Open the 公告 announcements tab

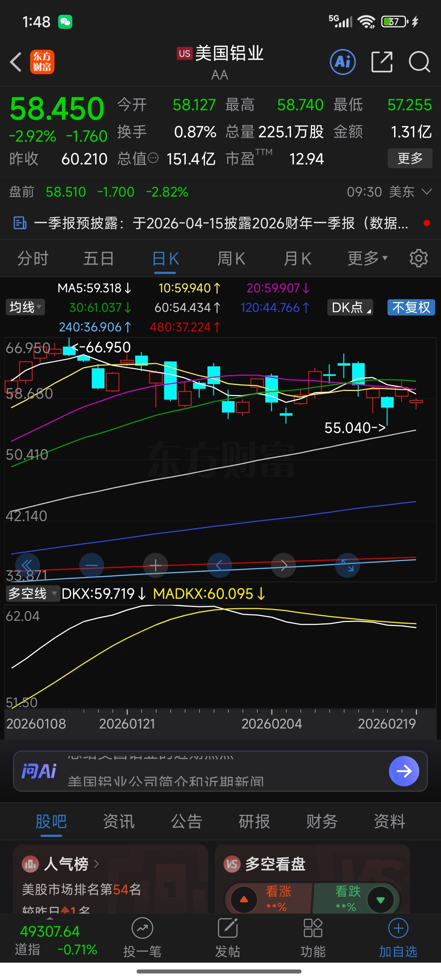pos(187,821)
